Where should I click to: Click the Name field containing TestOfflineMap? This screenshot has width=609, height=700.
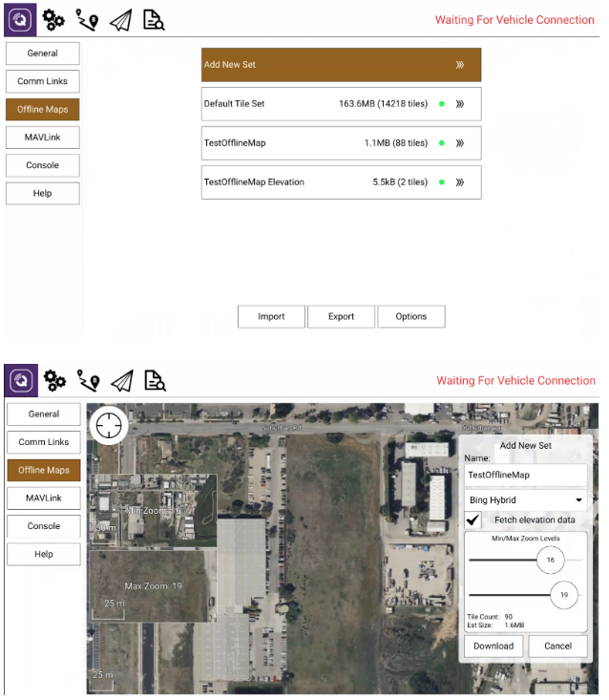click(525, 475)
